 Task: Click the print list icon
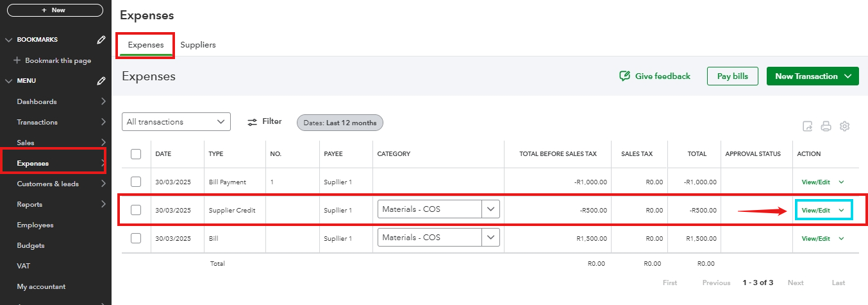coord(826,126)
